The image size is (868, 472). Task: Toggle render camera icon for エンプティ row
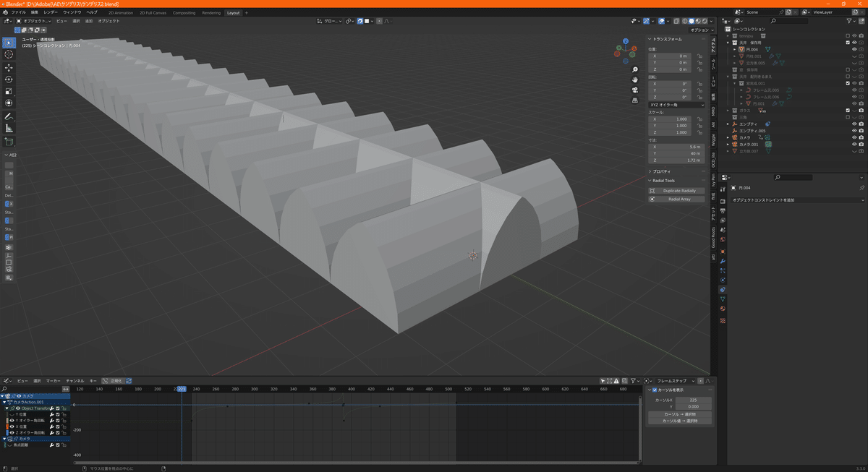[861, 124]
